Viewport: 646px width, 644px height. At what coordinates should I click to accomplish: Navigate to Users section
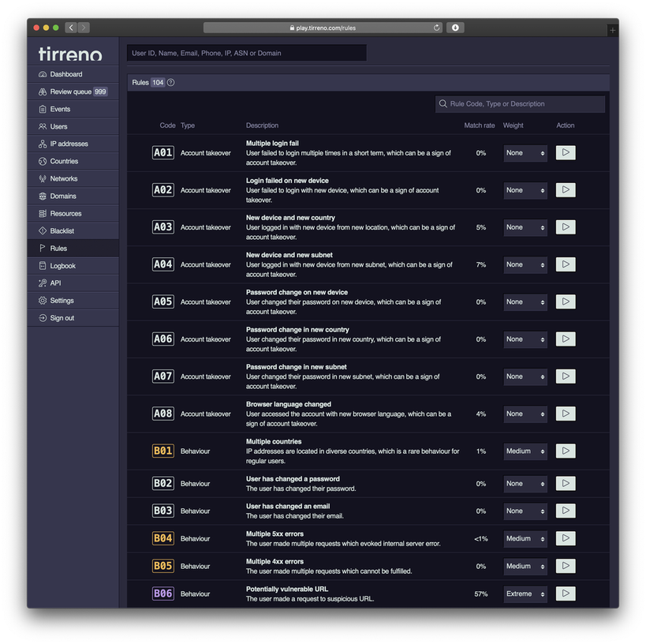(73, 126)
